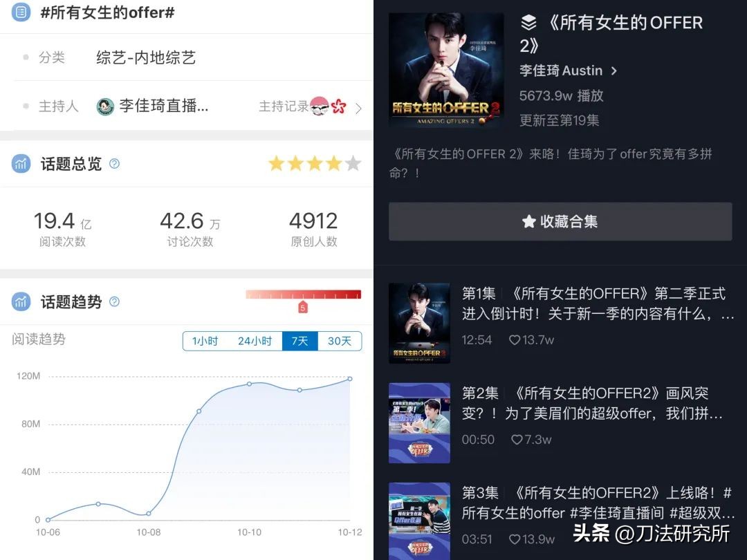This screenshot has width=747, height=560.
Task: Click the help icon next to 话题总览
Action: [114, 164]
